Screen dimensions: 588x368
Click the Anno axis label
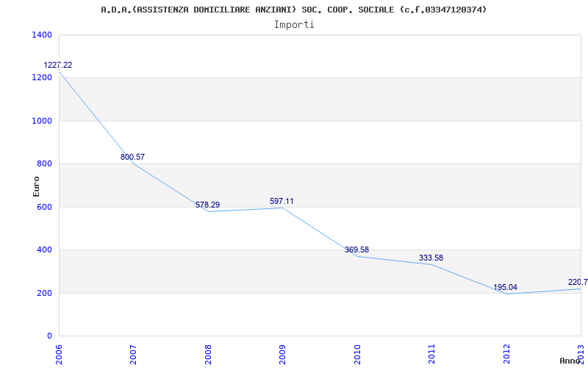[x=570, y=361]
